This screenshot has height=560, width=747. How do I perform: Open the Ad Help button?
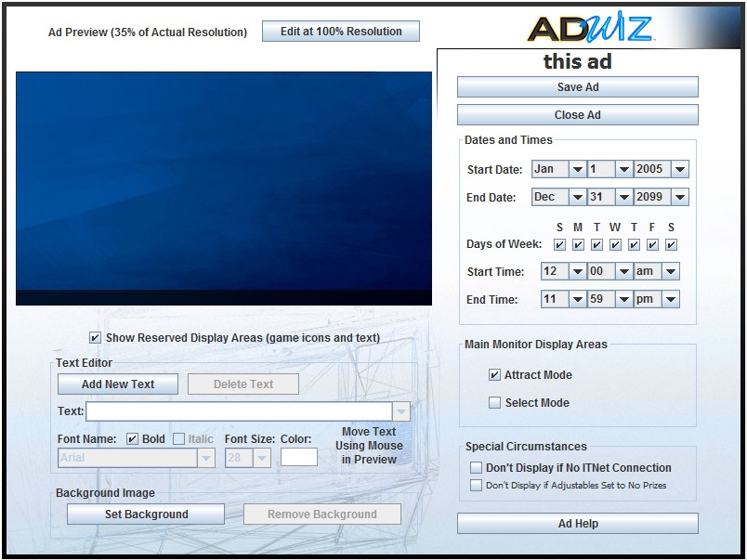577,524
